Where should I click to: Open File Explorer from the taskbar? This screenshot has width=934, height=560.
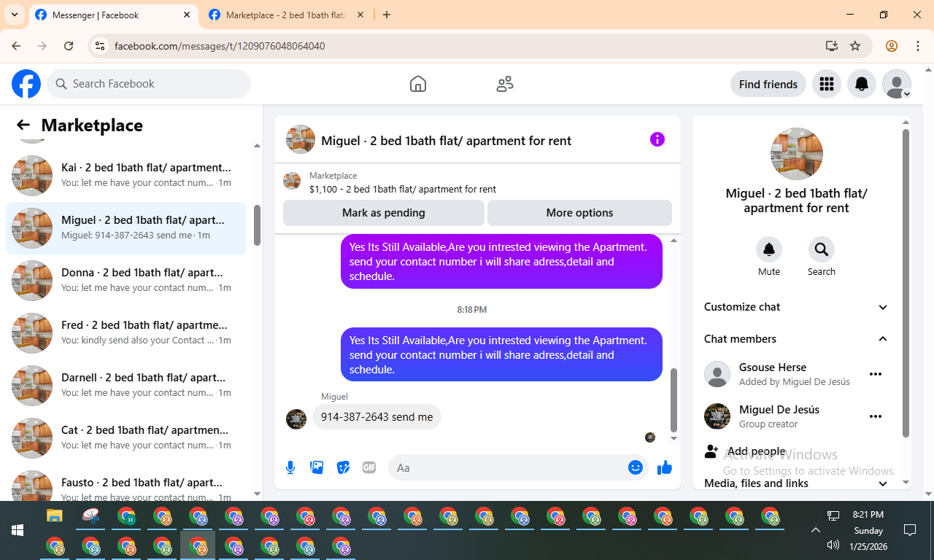pyautogui.click(x=55, y=516)
